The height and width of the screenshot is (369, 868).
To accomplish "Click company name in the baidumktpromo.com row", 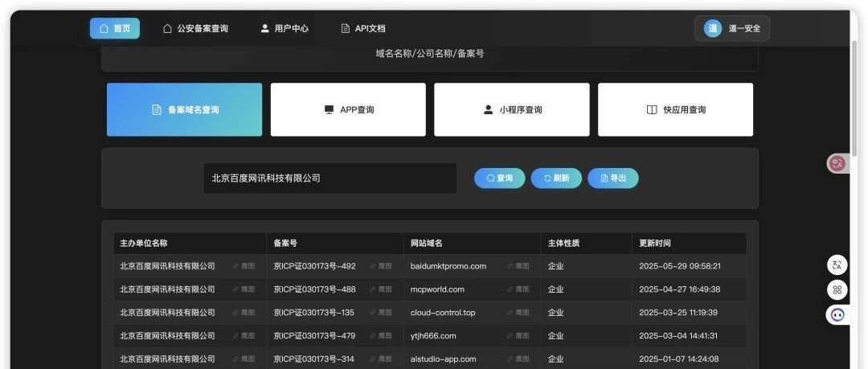I will click(x=168, y=266).
